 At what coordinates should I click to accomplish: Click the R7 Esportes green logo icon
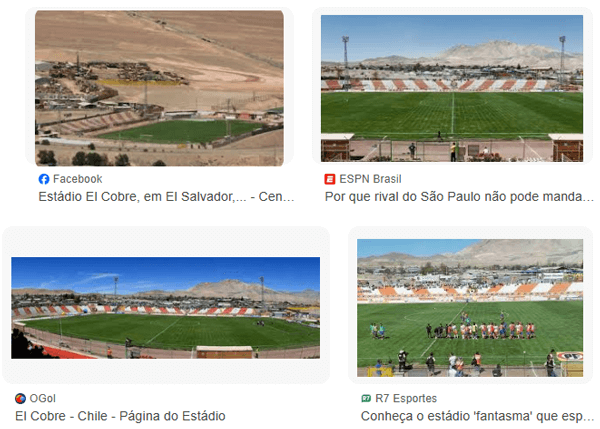pyautogui.click(x=366, y=398)
